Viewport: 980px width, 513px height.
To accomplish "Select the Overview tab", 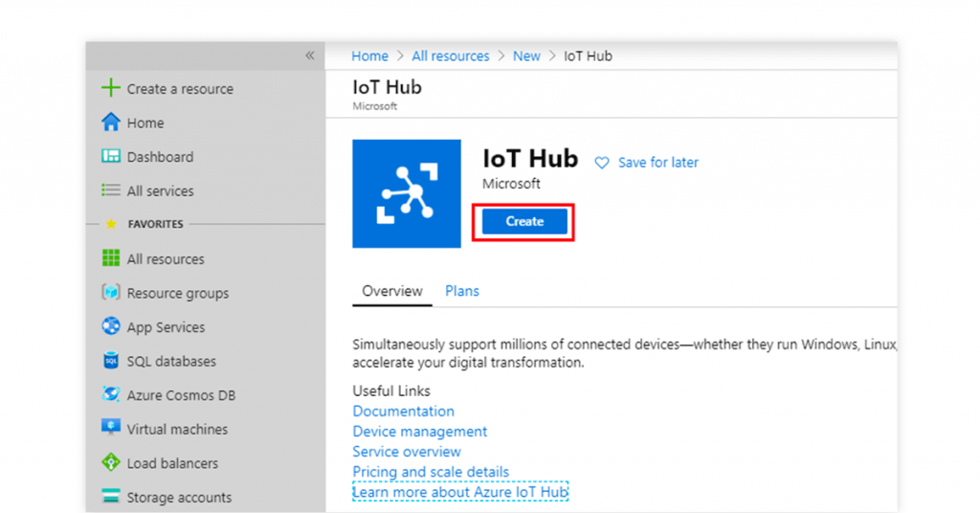I will [x=392, y=291].
